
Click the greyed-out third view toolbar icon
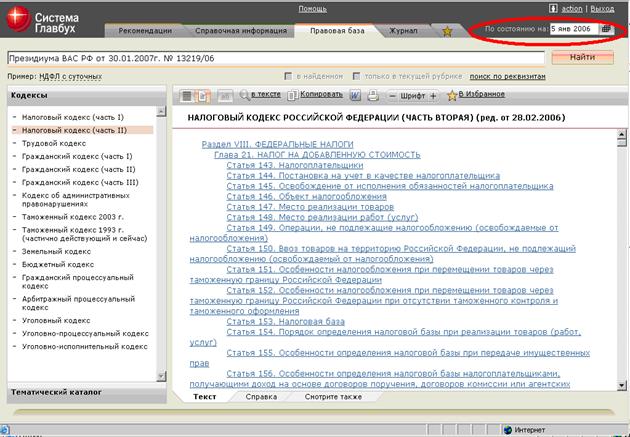coord(225,96)
